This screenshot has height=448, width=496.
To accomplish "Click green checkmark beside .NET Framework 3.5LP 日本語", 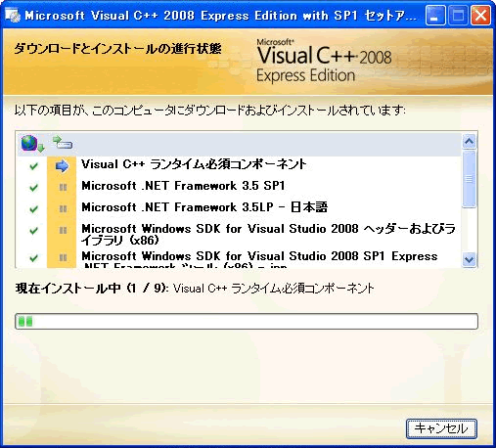I will tap(33, 209).
